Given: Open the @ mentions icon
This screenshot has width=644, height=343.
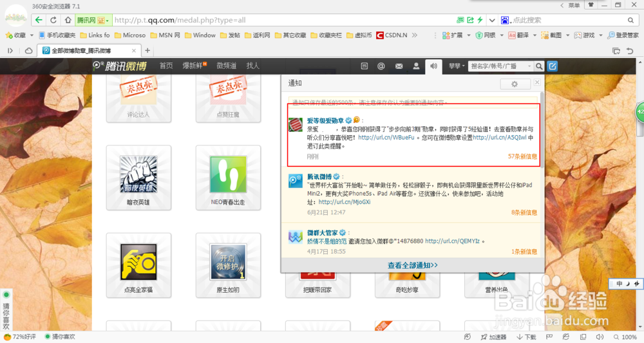Looking at the screenshot, I should coord(381,66).
